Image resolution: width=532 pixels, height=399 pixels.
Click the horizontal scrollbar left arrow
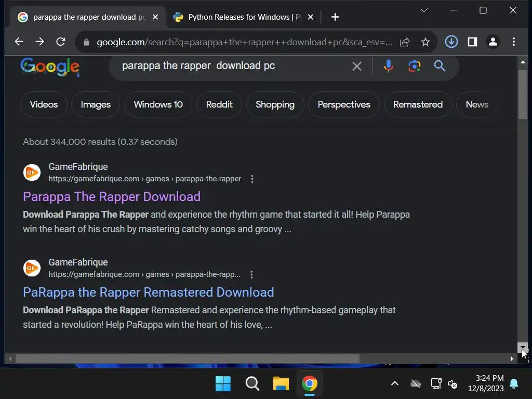pyautogui.click(x=10, y=358)
